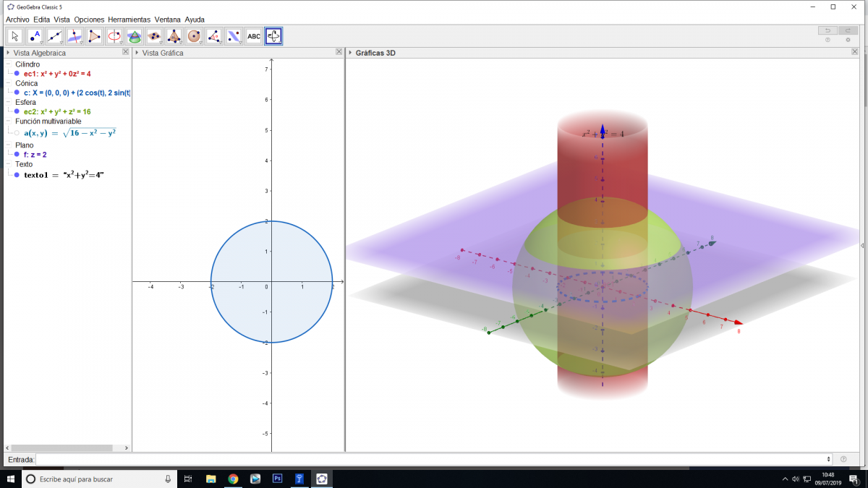Image resolution: width=868 pixels, height=488 pixels.
Task: Select the Point tool
Action: tap(35, 35)
